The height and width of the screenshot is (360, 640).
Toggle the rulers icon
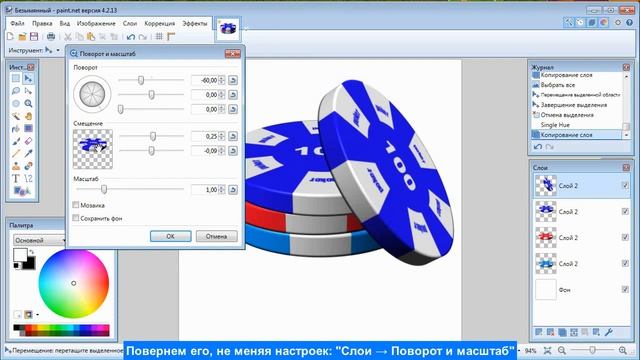(171, 37)
